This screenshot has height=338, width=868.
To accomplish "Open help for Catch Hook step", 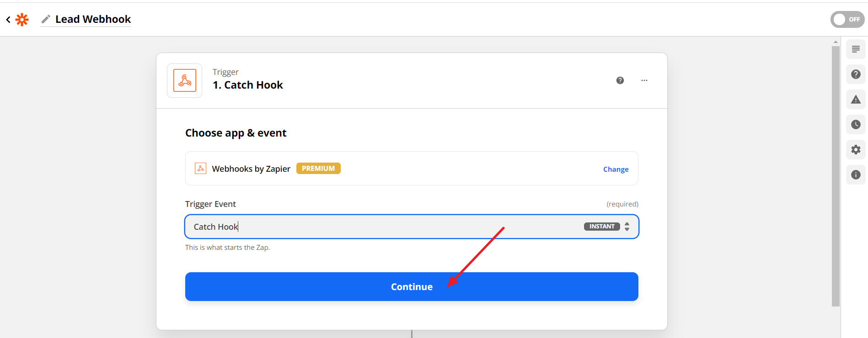I will pyautogui.click(x=620, y=80).
